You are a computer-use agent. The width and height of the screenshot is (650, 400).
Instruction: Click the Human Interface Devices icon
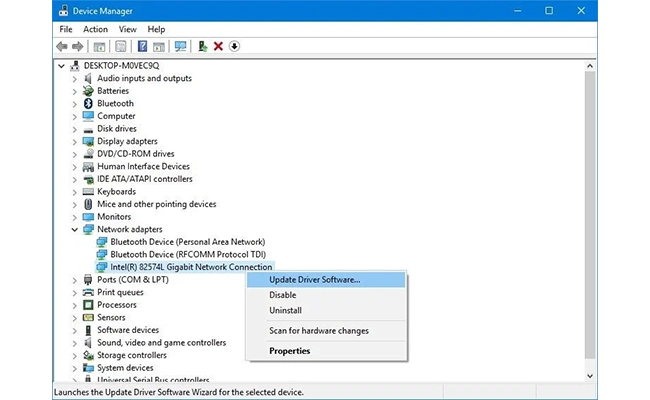(88, 166)
